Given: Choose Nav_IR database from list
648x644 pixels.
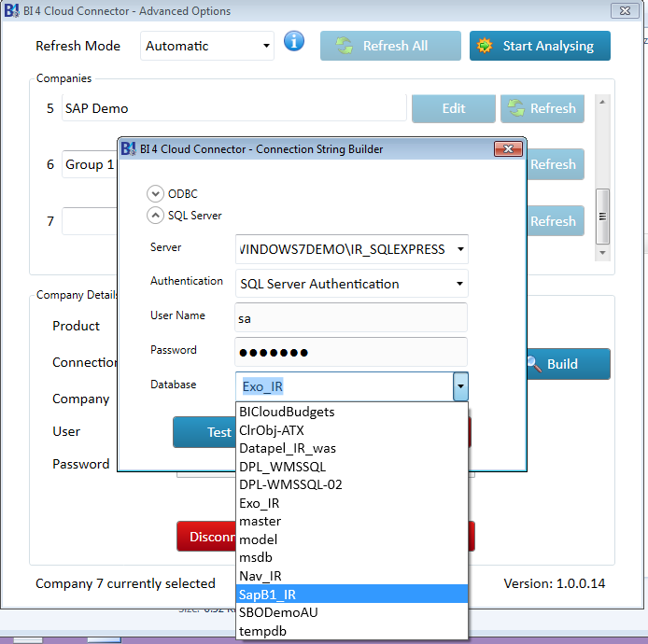Looking at the screenshot, I should coord(352,576).
